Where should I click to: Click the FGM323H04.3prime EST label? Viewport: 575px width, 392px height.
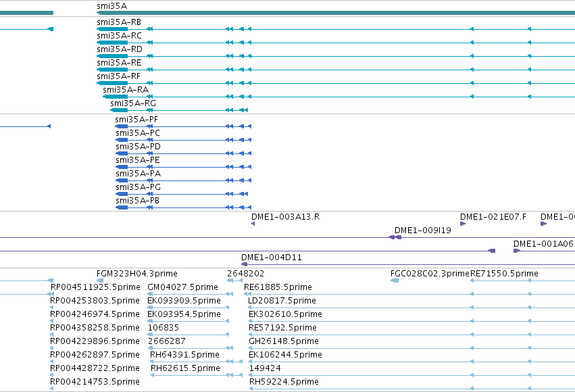coord(136,274)
